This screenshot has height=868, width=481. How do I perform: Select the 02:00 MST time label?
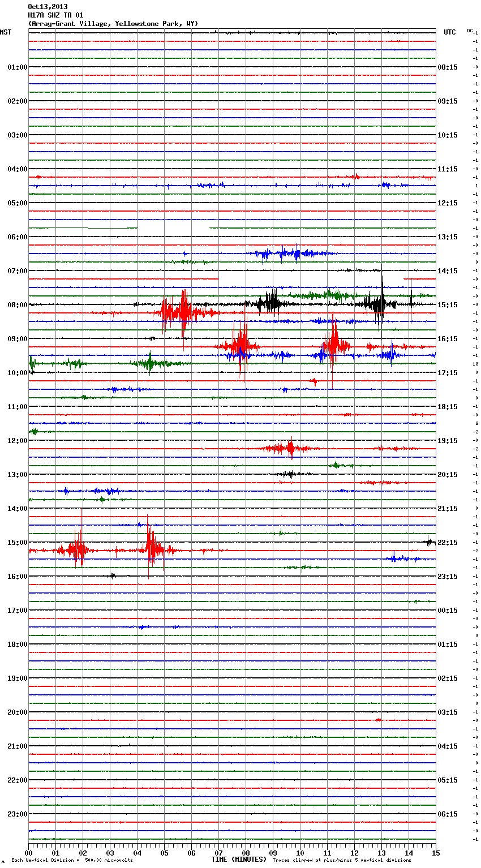click(18, 101)
